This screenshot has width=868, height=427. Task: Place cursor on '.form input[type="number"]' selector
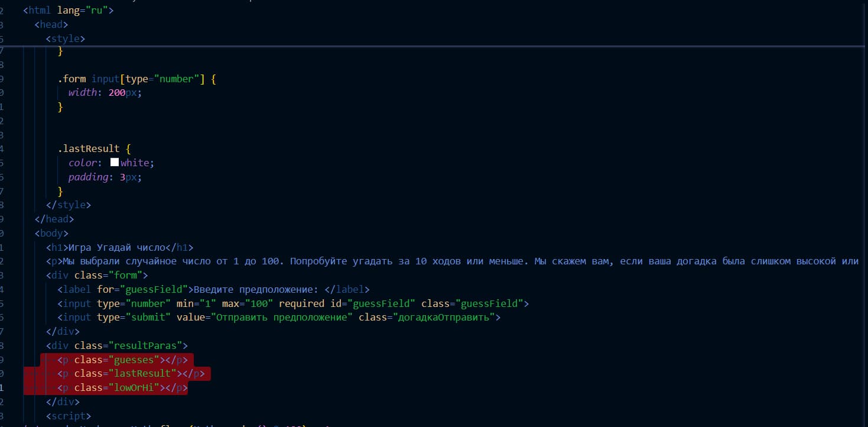(131, 79)
